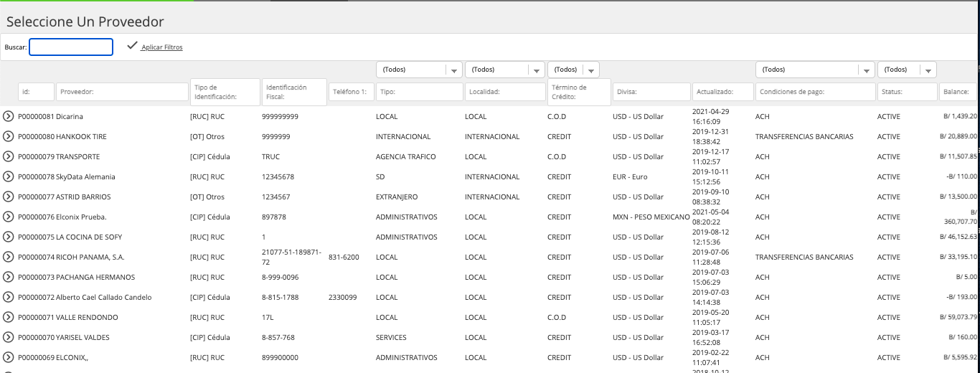Click the SD type cell for SkyData
This screenshot has height=373, width=980.
click(381, 176)
